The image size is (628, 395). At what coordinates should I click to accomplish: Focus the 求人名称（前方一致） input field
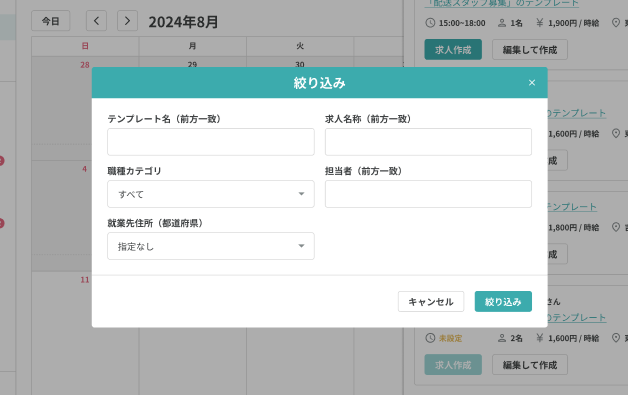[x=428, y=142]
